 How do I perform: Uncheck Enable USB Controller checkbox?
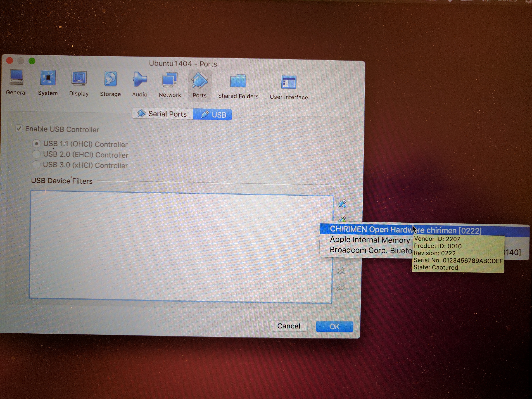pyautogui.click(x=19, y=129)
